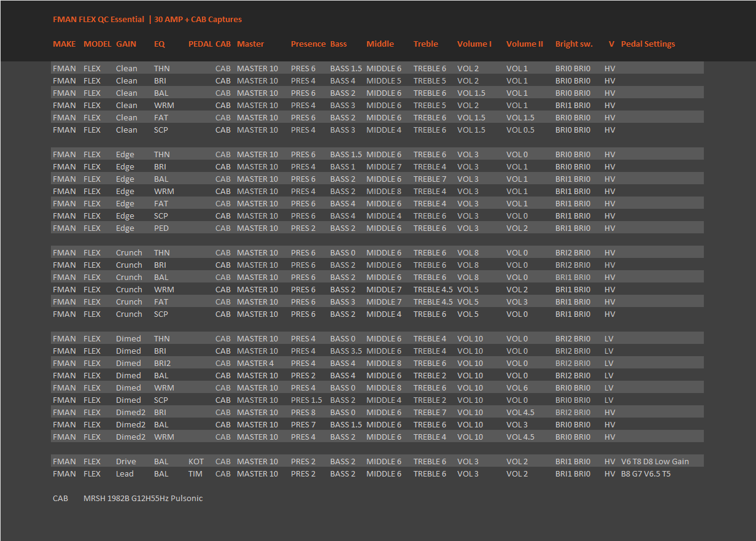
Task: Select PRES 1.5 in Dimed SCP row
Action: tap(306, 400)
